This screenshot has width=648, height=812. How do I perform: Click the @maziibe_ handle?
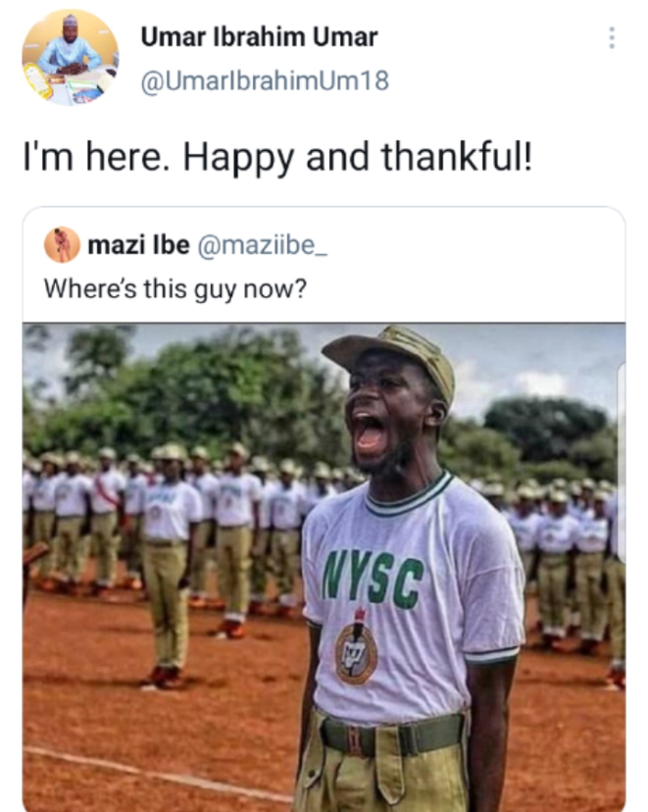point(263,245)
